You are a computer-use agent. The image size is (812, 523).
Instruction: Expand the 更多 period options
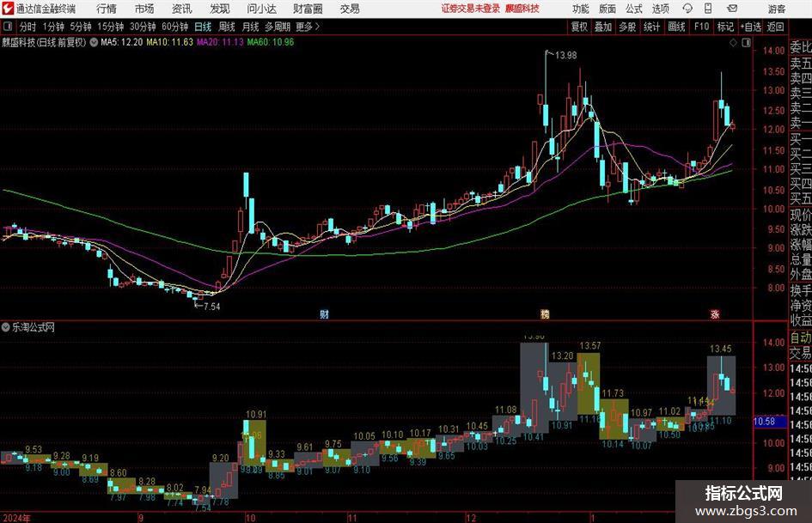pyautogui.click(x=308, y=27)
